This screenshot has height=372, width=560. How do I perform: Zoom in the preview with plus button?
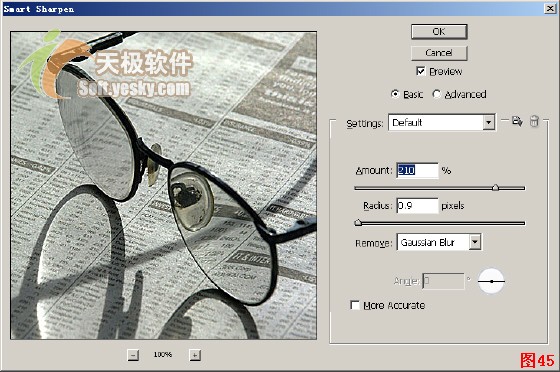click(x=195, y=355)
